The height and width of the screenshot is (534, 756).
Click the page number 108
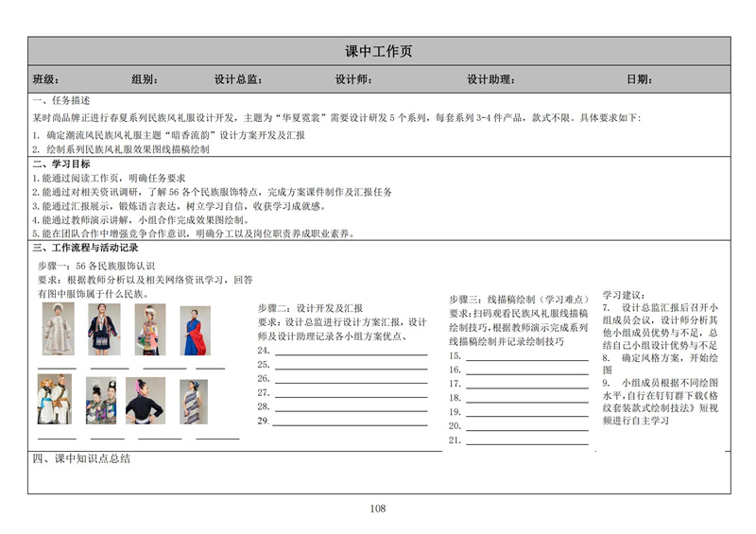tap(378, 508)
